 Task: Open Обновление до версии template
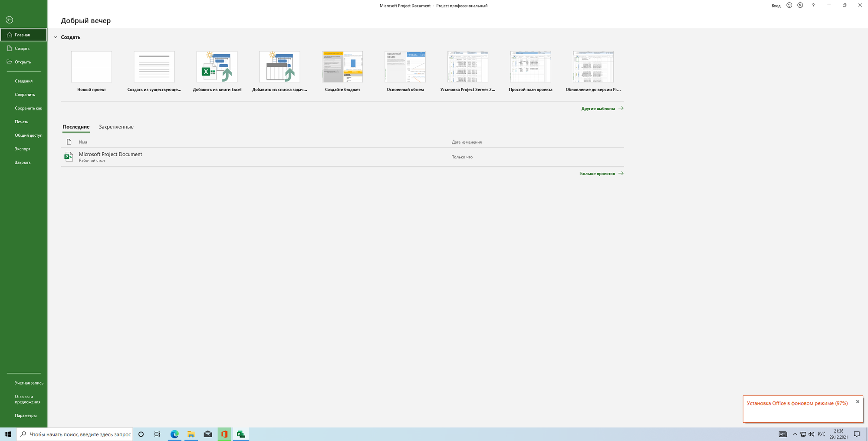(593, 72)
